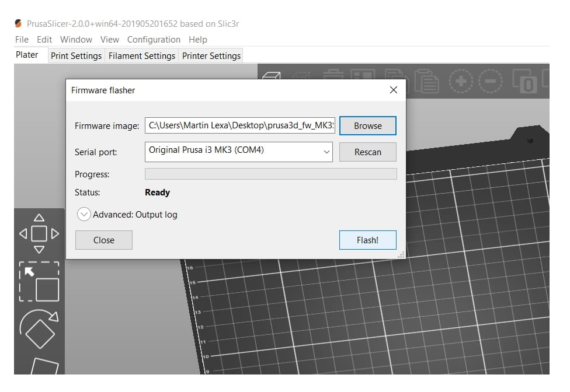Click the Close button in Firmware flasher

[104, 240]
